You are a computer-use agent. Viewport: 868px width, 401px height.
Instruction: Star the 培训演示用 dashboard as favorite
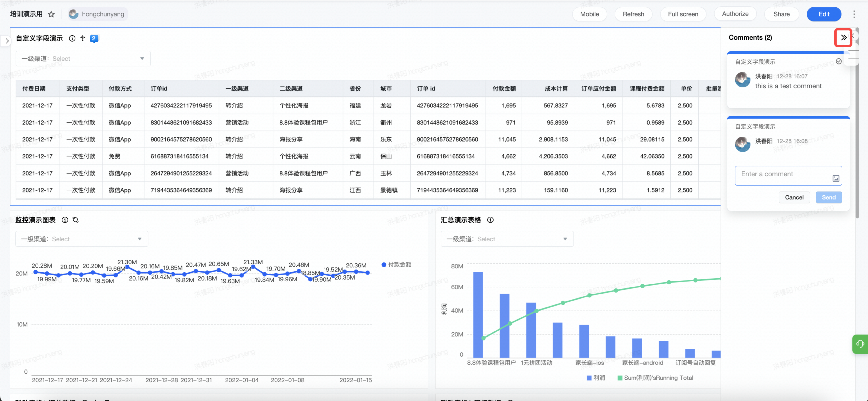click(x=51, y=14)
